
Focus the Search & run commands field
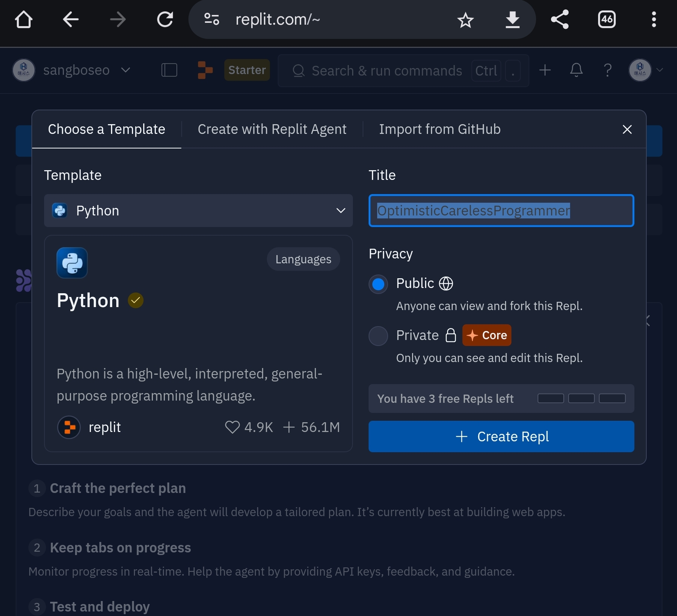click(x=403, y=71)
